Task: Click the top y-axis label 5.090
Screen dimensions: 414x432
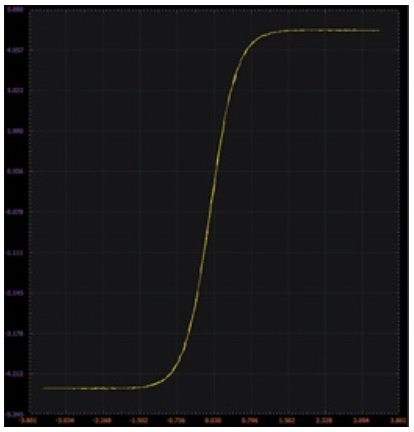Action: (x=12, y=10)
